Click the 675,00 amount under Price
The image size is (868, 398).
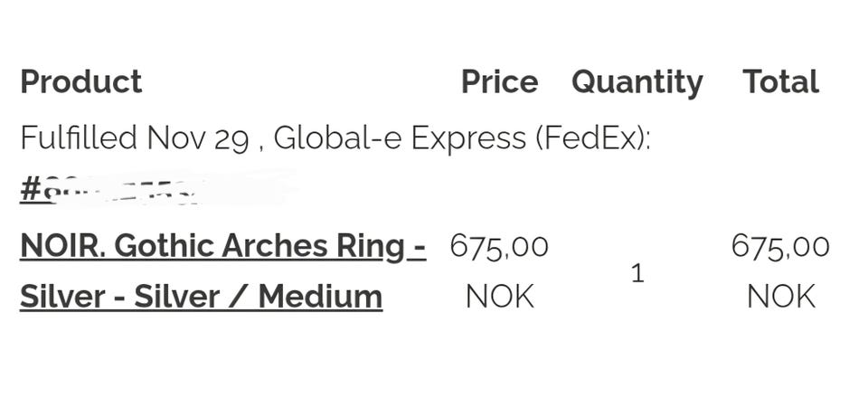[x=499, y=246]
